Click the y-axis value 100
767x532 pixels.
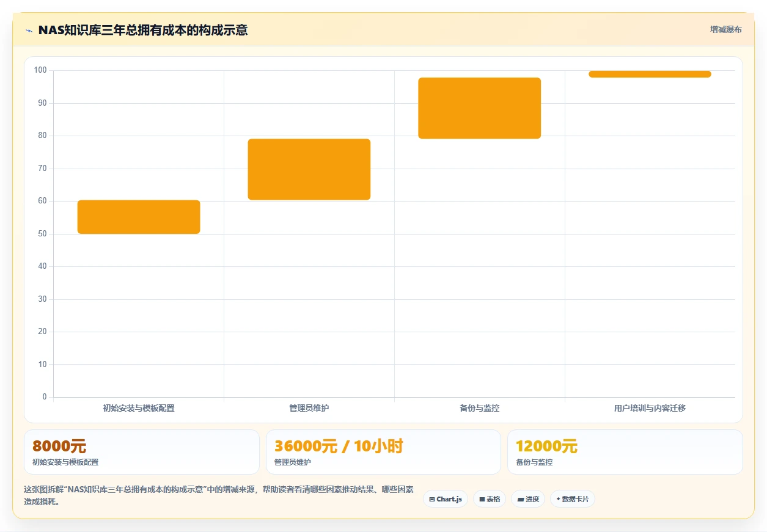click(40, 70)
